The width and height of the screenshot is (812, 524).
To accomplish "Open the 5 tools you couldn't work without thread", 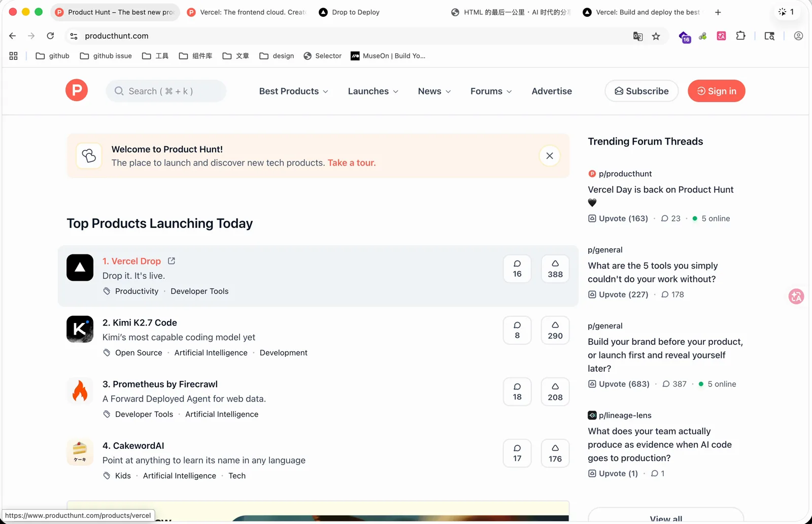I will (653, 272).
